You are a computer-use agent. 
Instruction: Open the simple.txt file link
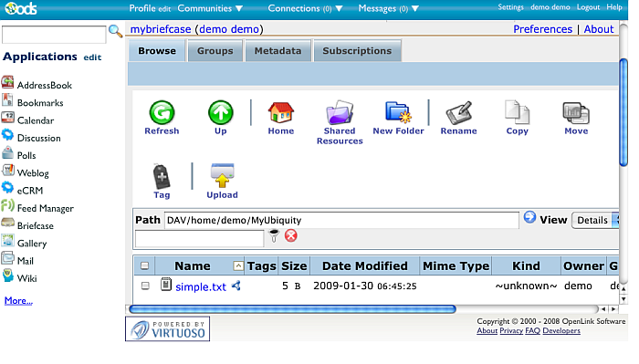click(201, 286)
